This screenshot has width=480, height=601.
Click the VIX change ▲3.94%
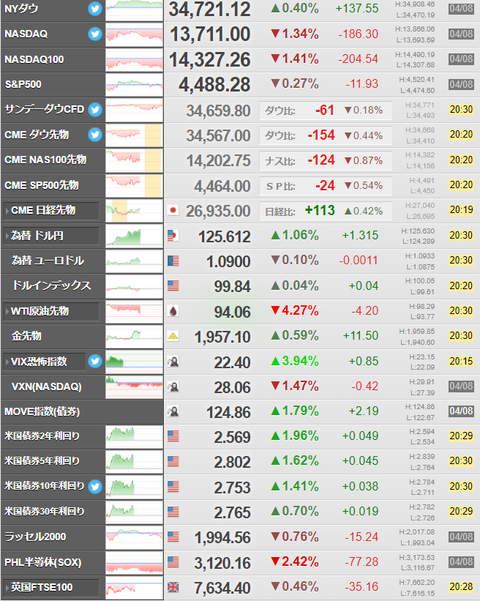click(295, 361)
